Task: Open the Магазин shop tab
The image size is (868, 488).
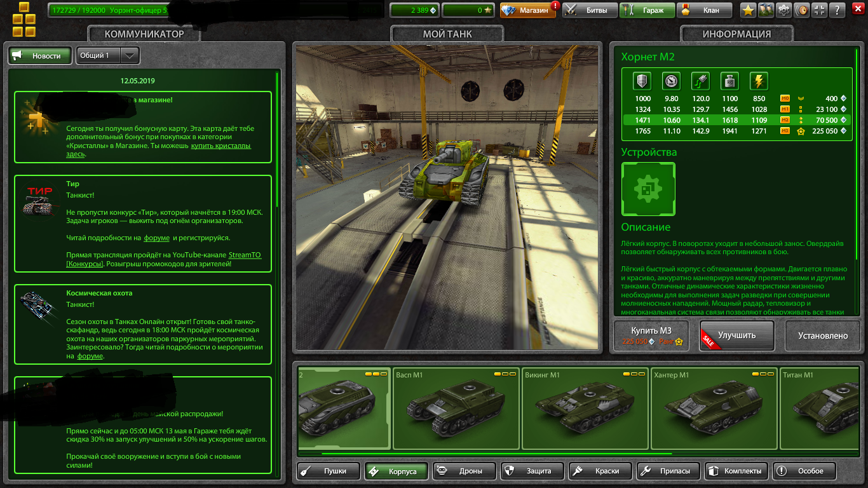Action: pyautogui.click(x=529, y=10)
